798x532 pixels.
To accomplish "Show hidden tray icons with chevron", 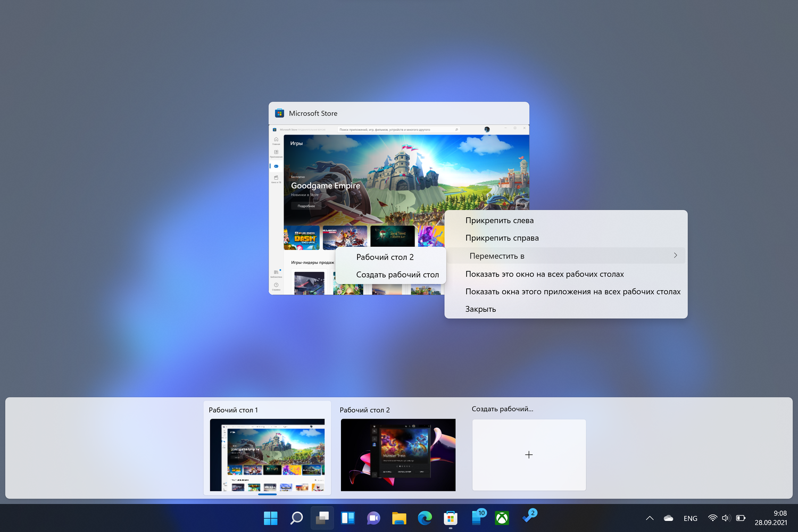I will [650, 518].
